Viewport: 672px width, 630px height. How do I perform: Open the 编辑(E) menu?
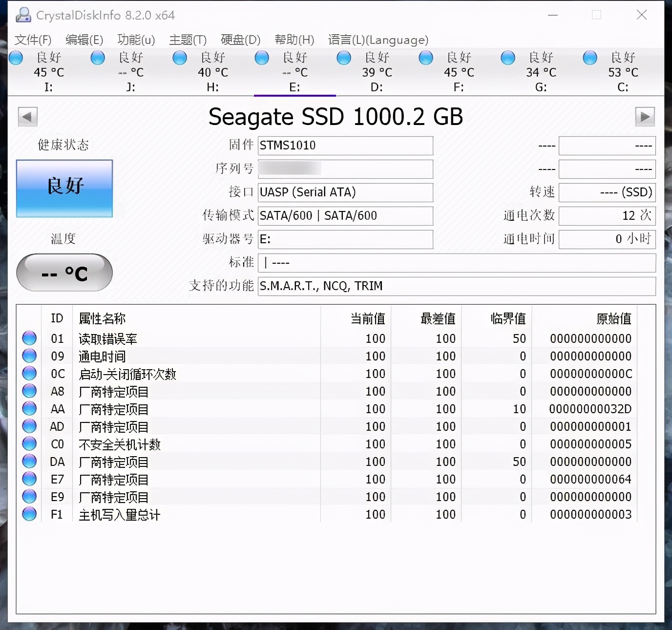click(x=84, y=40)
